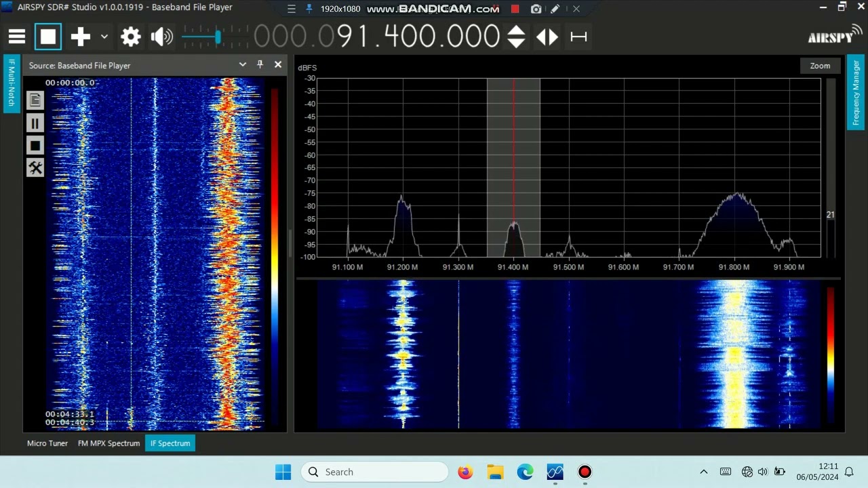Pin the Source Baseband File Player panel

click(260, 64)
